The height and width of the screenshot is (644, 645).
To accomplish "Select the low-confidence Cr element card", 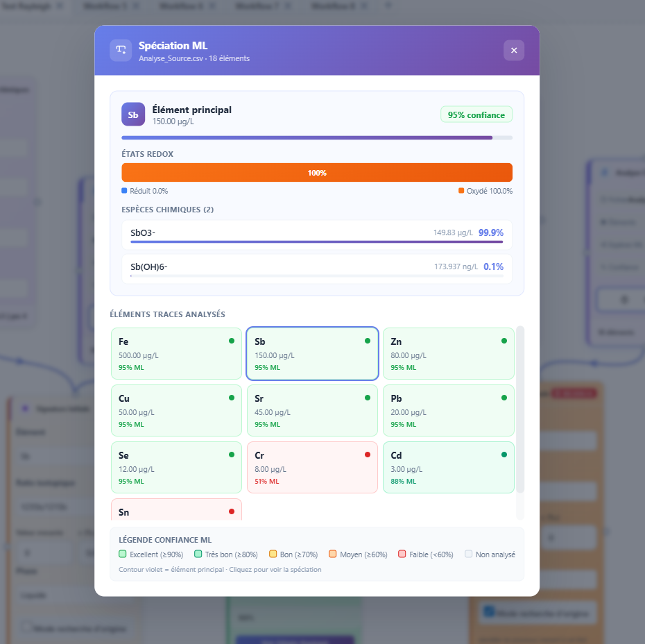I will click(x=312, y=468).
